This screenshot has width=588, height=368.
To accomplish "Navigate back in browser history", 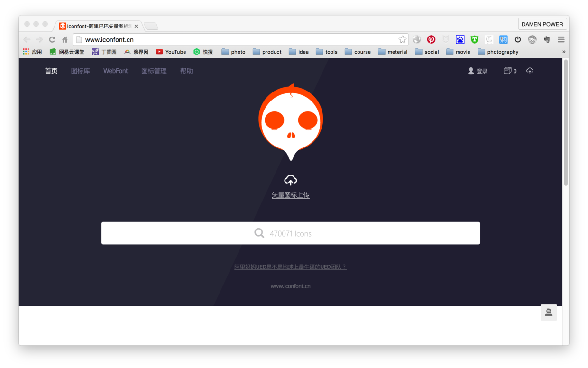I will point(27,39).
